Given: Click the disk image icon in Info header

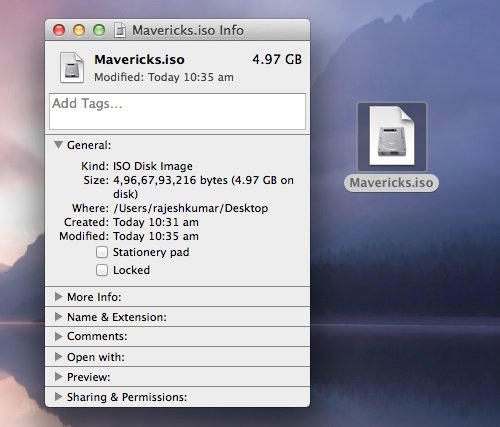Looking at the screenshot, I should click(72, 68).
